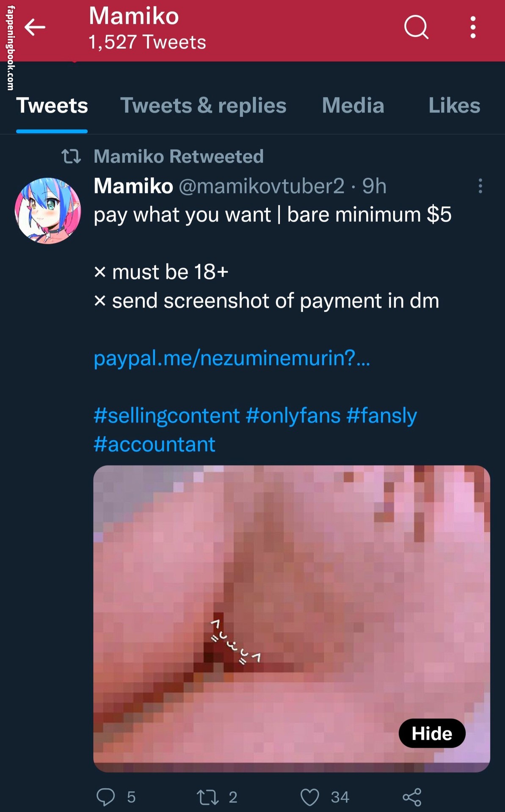
Task: Open the #accountant hashtag
Action: [x=155, y=444]
